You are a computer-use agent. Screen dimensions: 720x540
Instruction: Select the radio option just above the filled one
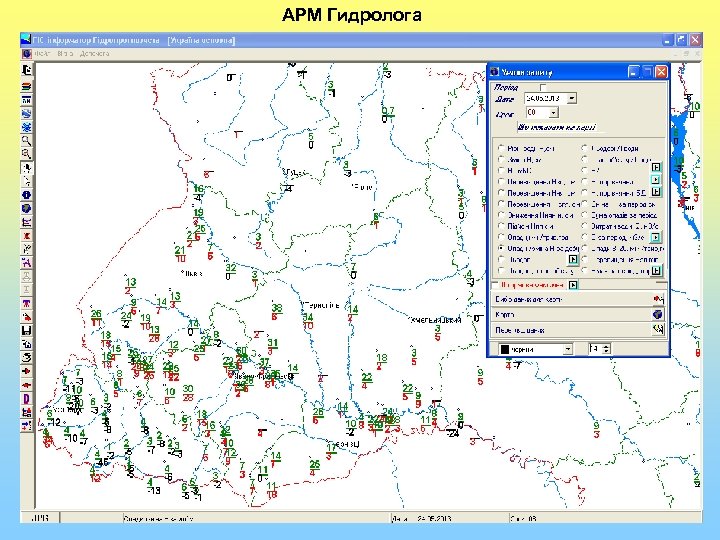501,237
